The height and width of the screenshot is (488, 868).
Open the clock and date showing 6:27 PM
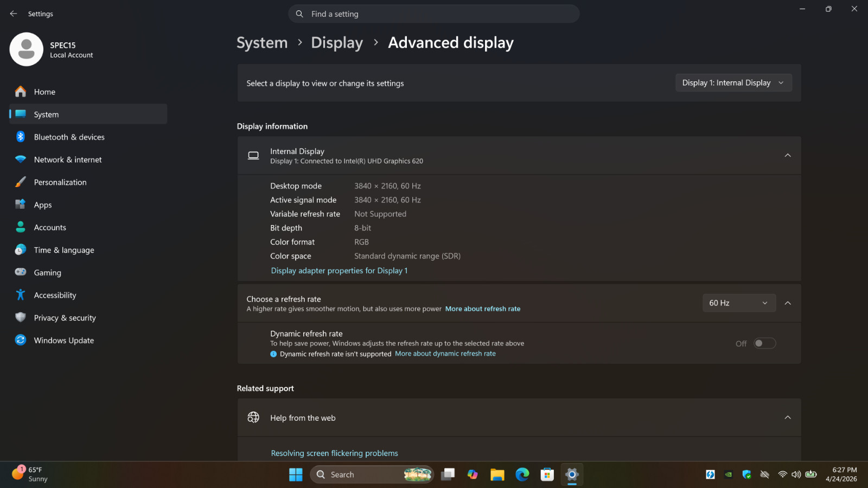pyautogui.click(x=841, y=474)
